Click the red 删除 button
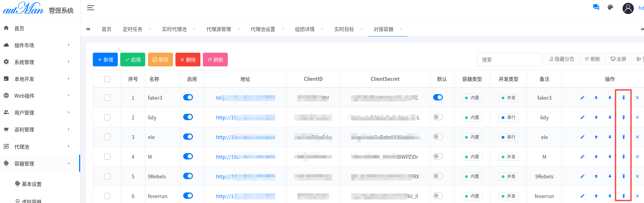The image size is (644, 203). point(188,60)
